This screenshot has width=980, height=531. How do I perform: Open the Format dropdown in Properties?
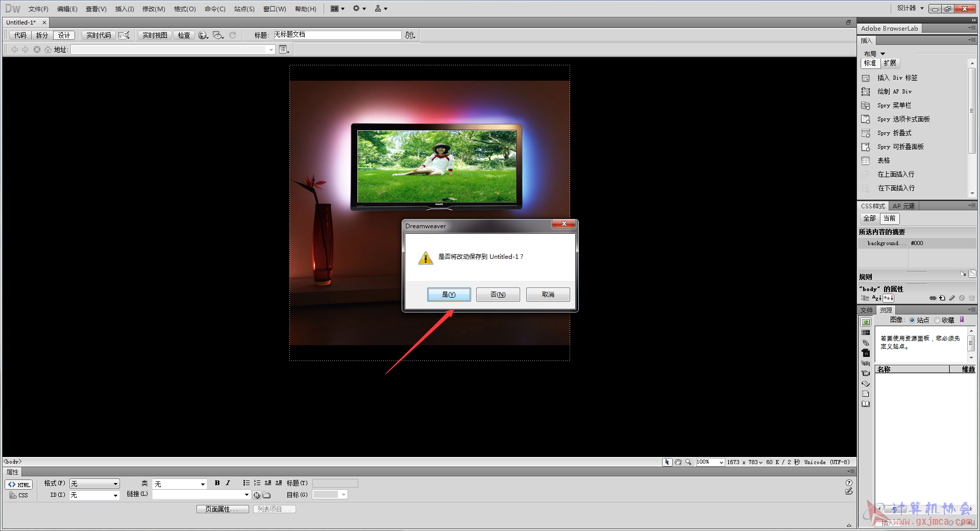coord(94,484)
